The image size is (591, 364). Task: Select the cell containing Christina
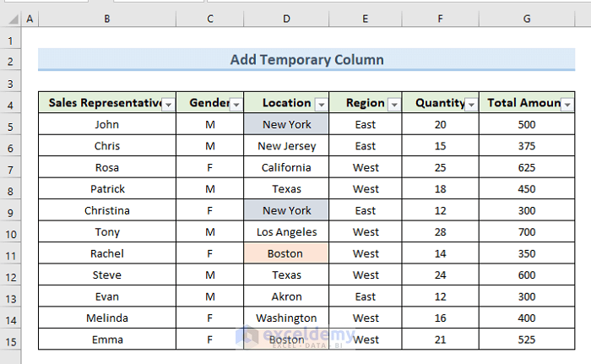pos(107,210)
